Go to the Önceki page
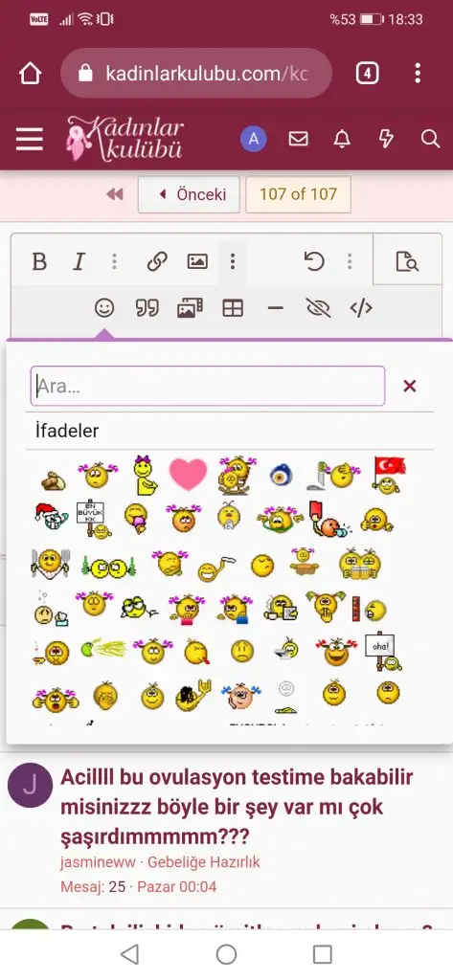 (189, 194)
